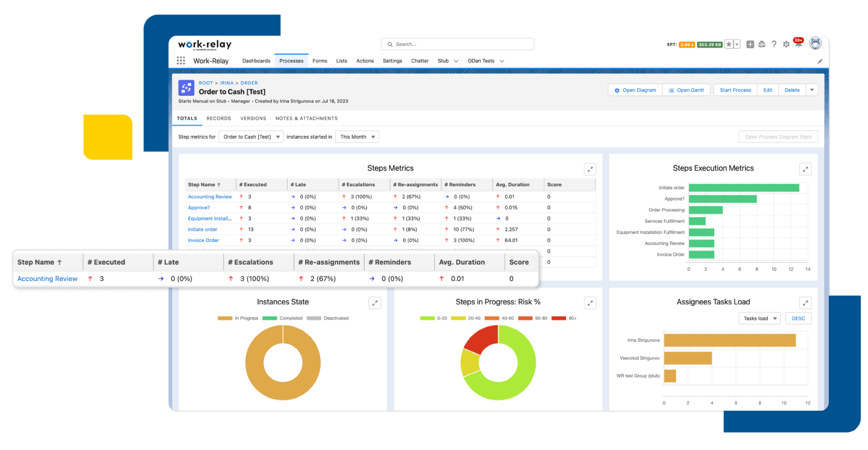Click the Order to Cash process icon
The image size is (868, 450).
186,88
